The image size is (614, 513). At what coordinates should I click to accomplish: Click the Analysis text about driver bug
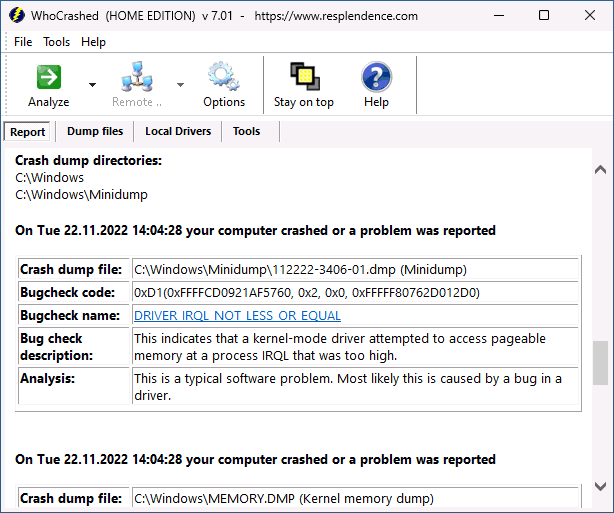pos(348,387)
